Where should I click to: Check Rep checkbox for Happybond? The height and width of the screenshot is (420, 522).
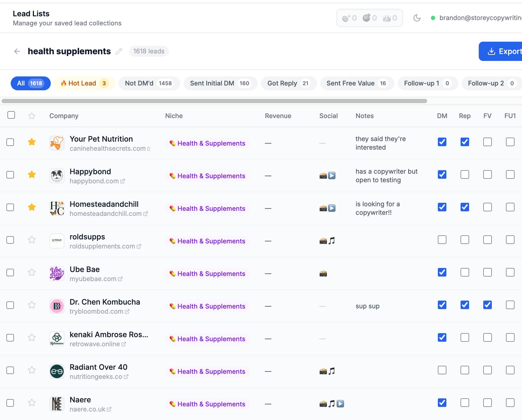pos(465,174)
